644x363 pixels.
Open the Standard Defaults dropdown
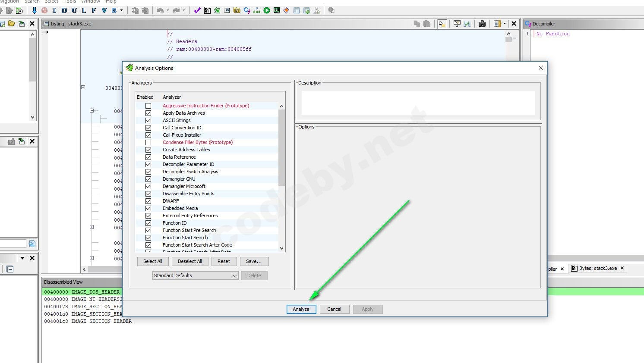click(196, 275)
